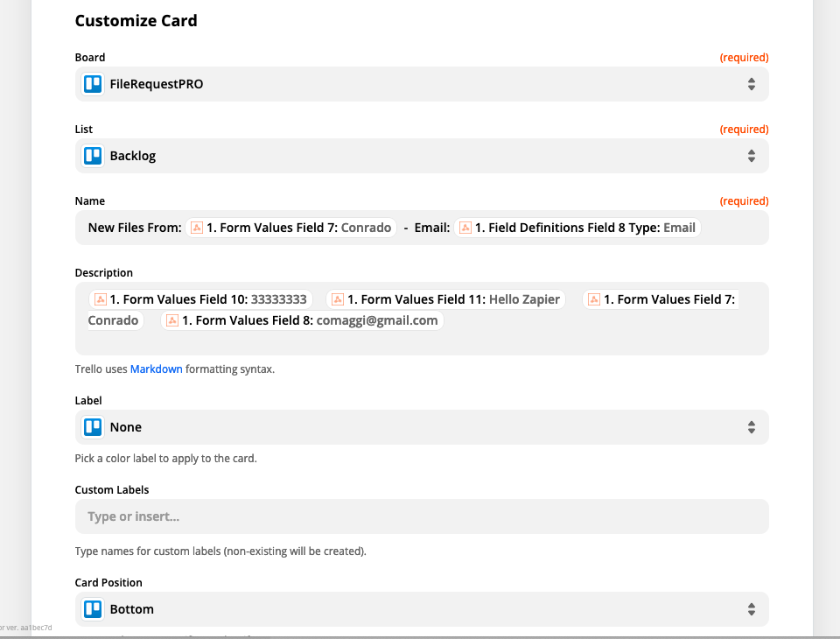
Task: Click the icon on Name's Field 7 pill
Action: 197,228
